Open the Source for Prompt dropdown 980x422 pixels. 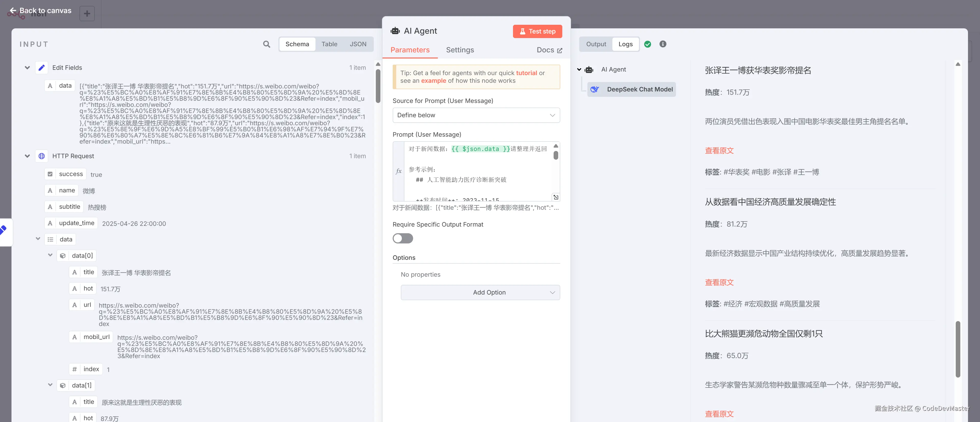pyautogui.click(x=476, y=115)
